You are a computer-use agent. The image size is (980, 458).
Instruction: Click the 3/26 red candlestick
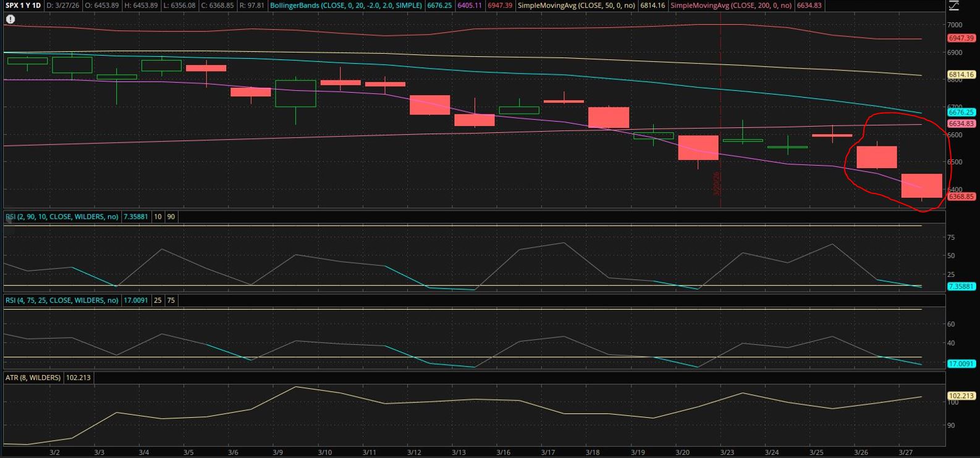coord(876,157)
